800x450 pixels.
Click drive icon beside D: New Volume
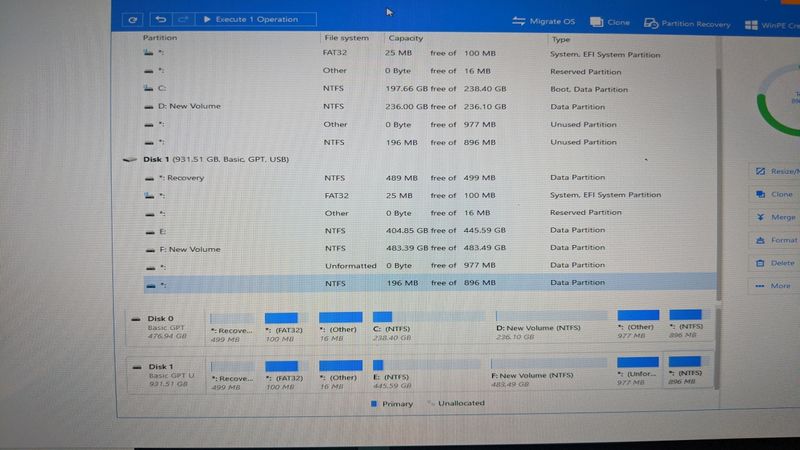149,107
